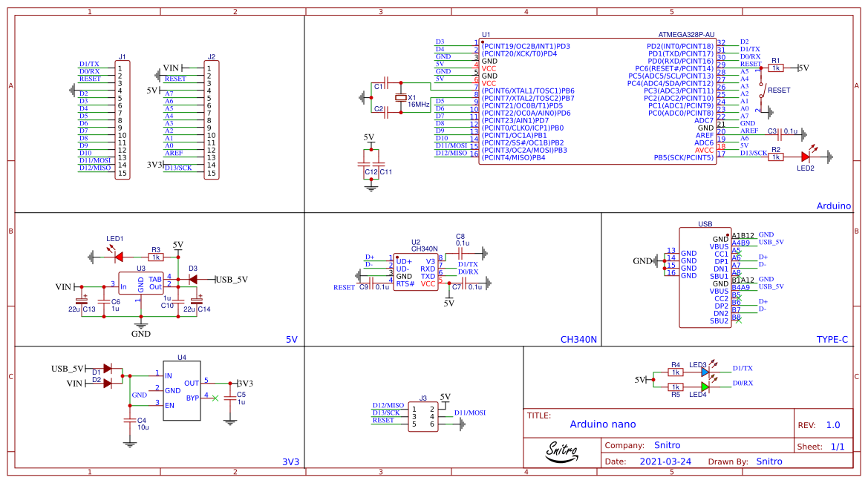The image size is (868, 483).
Task: Click the red LED1 symbol
Action: [x=117, y=257]
